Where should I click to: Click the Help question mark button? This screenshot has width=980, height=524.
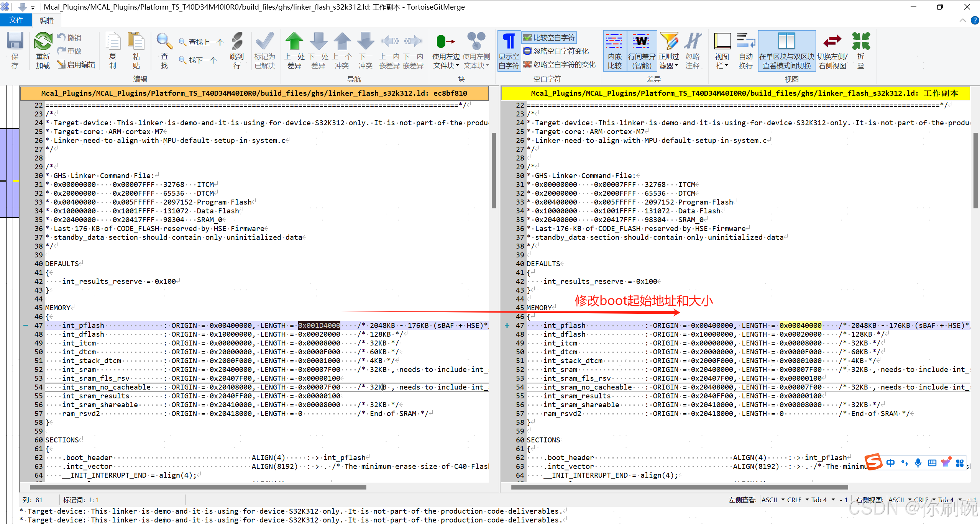975,20
